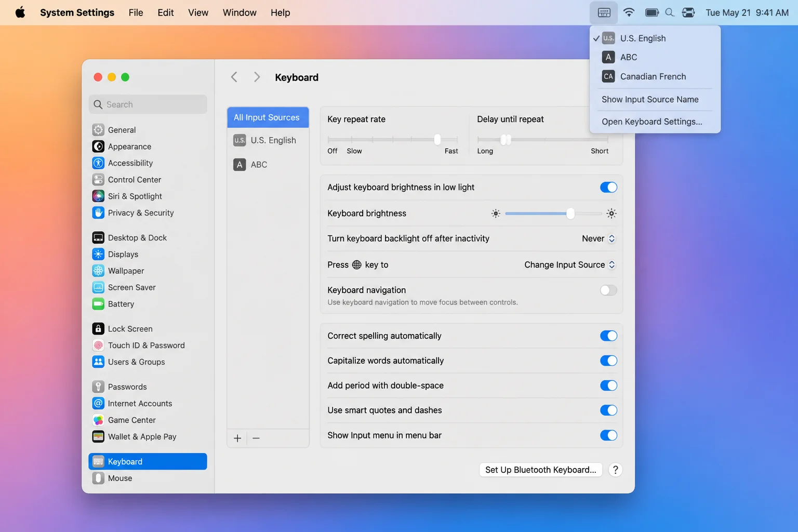Go back with the left chevron
The width and height of the screenshot is (798, 532).
(234, 77)
